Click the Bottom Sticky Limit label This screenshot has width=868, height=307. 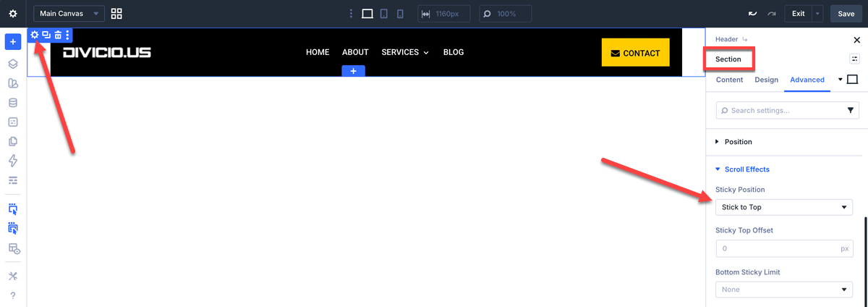[748, 272]
